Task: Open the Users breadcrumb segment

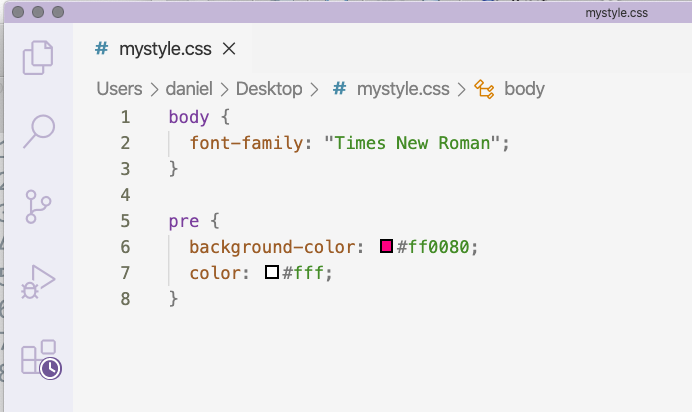Action: tap(119, 89)
